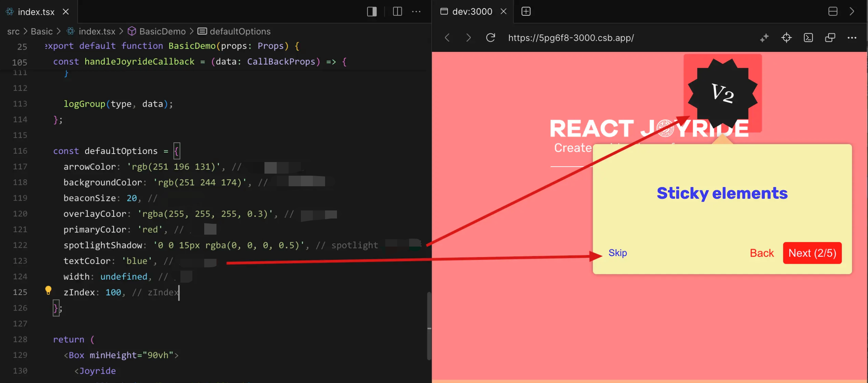The height and width of the screenshot is (383, 868).
Task: Click the preview URL address field
Action: tap(571, 38)
